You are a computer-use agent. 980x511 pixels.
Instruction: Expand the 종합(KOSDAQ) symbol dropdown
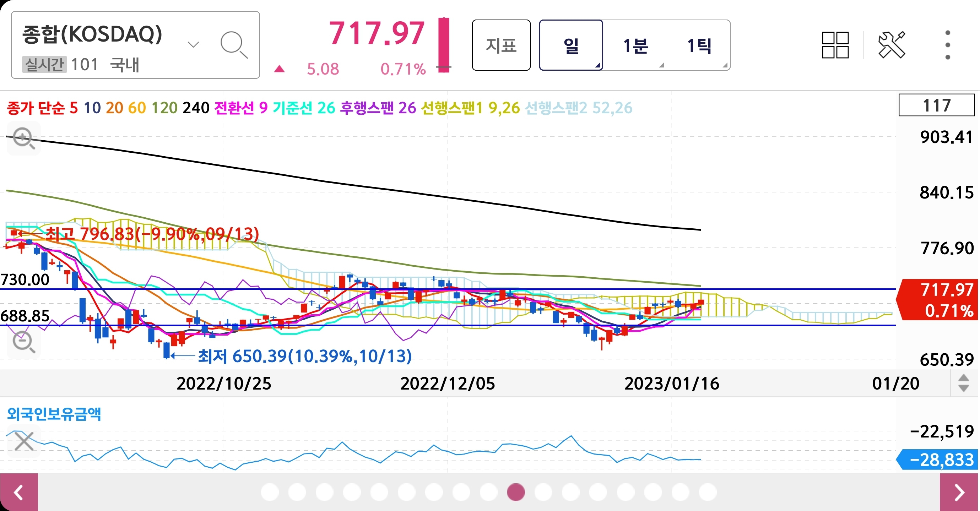point(193,45)
